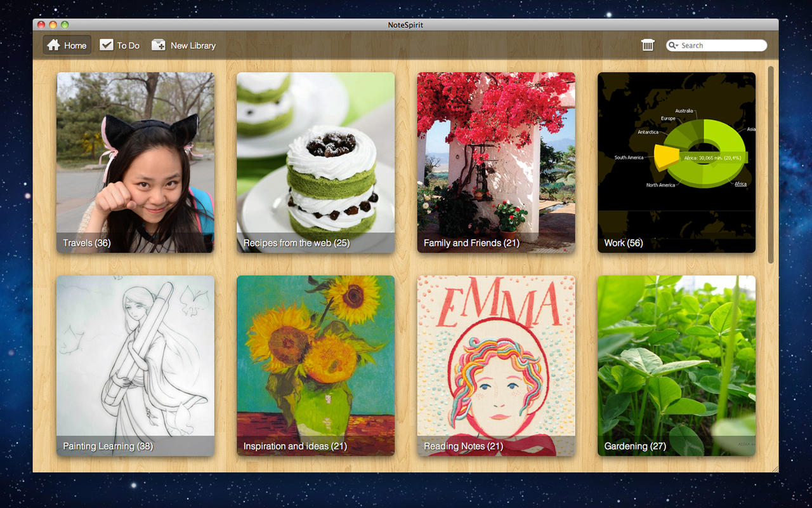Open the Reading Notes library
This screenshot has height=508, width=812.
pyautogui.click(x=496, y=365)
